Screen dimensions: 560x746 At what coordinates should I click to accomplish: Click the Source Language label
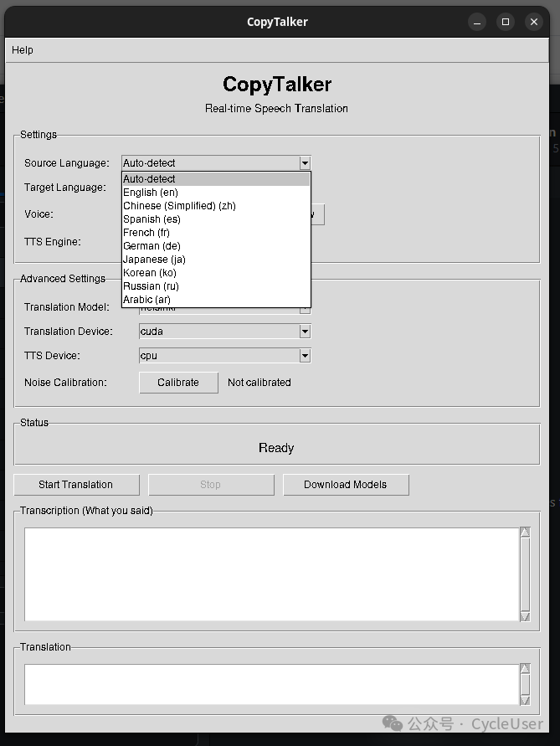tap(67, 163)
